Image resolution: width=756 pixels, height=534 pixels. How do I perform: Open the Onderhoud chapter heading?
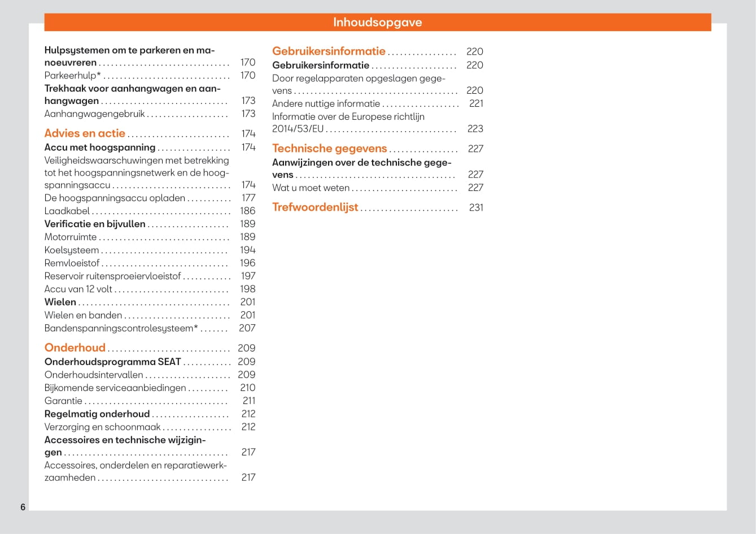coord(75,348)
